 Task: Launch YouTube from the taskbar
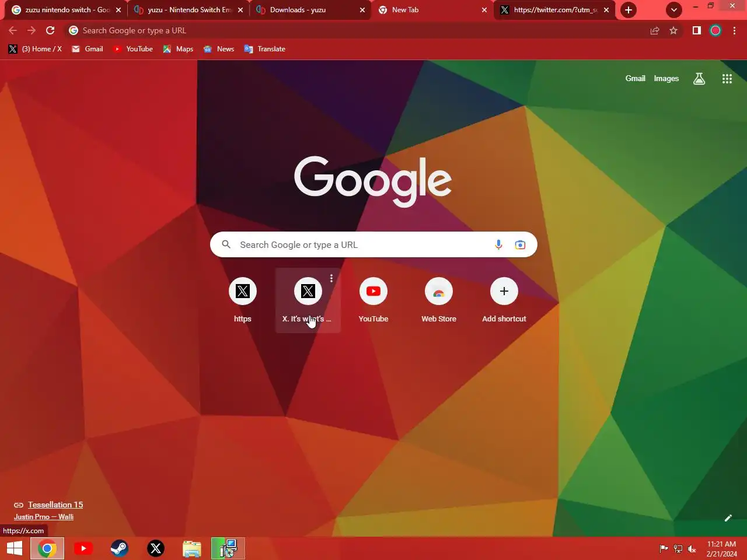tap(83, 548)
